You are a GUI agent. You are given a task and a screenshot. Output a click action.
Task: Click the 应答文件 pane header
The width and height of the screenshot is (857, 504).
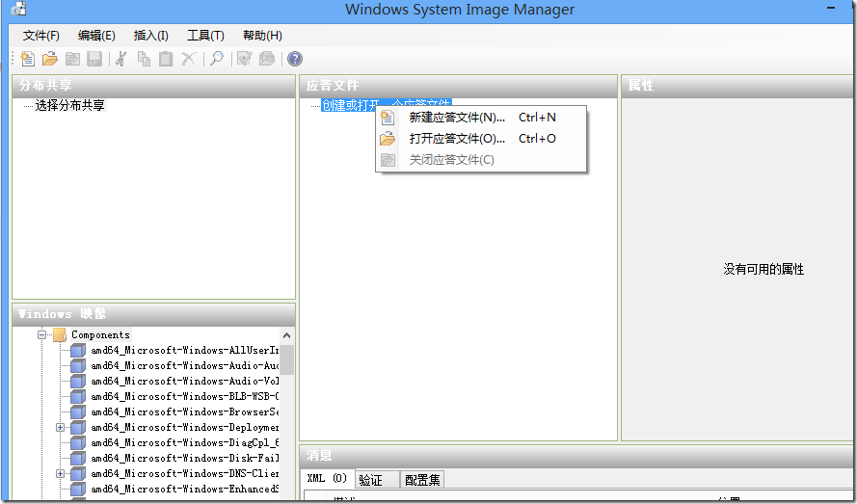(x=458, y=86)
